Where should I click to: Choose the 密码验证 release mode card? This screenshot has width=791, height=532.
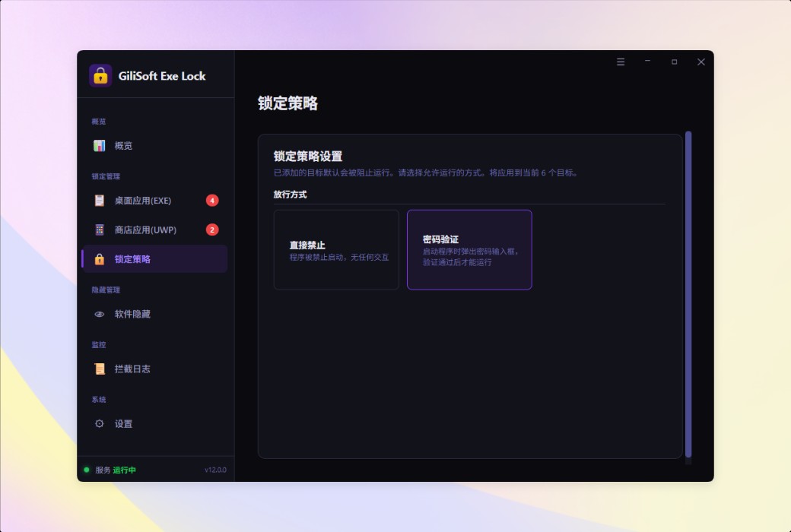point(470,250)
